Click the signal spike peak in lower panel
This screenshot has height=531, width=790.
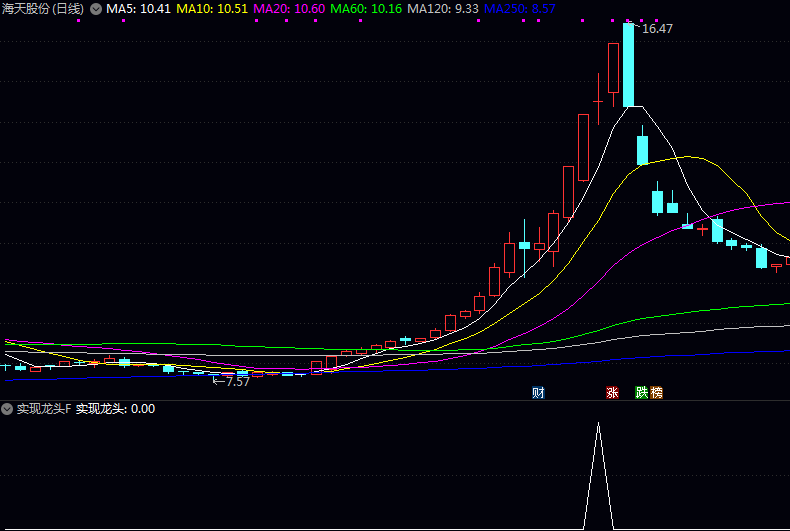coord(598,425)
